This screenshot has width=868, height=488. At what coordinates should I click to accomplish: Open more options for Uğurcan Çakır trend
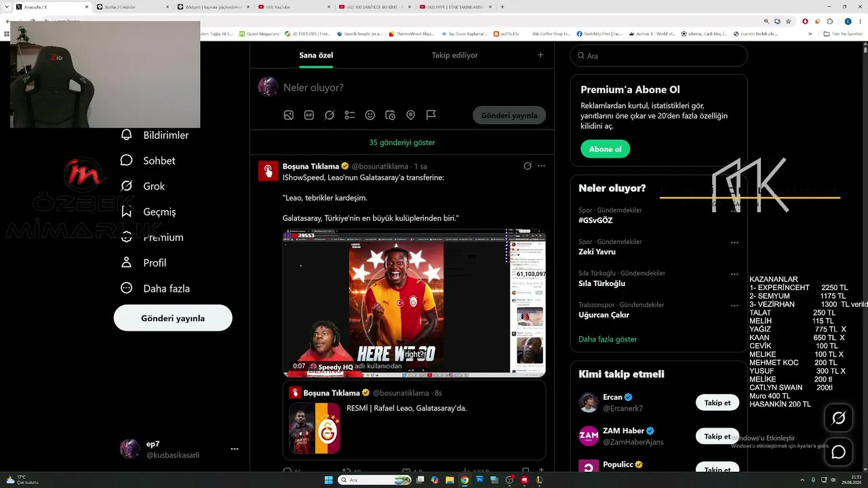[734, 305]
